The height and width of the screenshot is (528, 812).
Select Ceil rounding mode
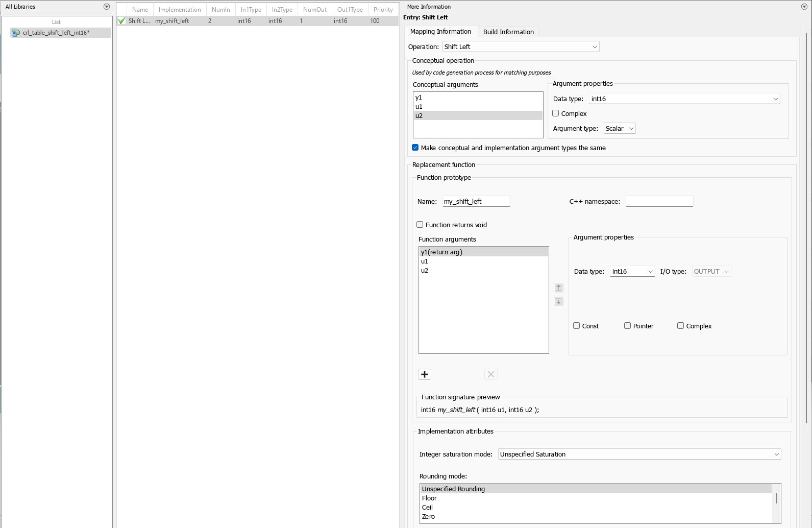[x=596, y=508]
